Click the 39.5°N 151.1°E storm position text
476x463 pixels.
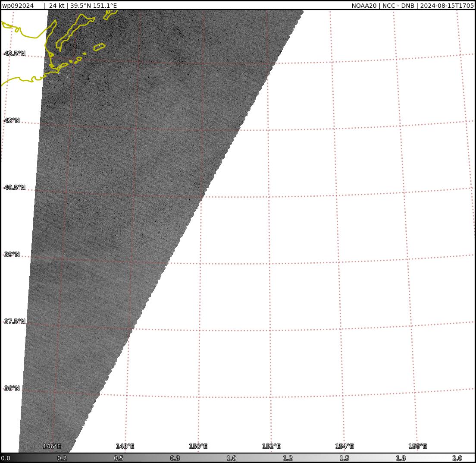(94, 6)
